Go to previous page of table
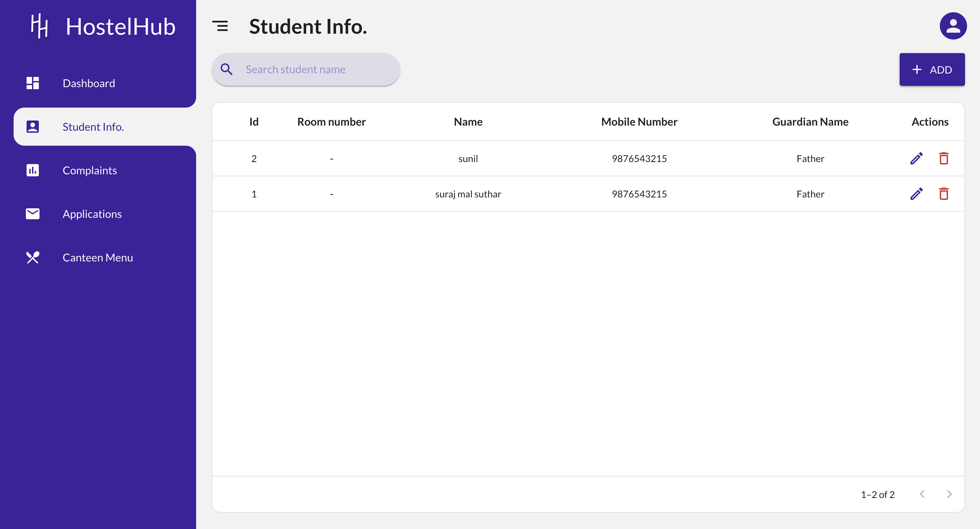Image resolution: width=980 pixels, height=529 pixels. pos(922,494)
